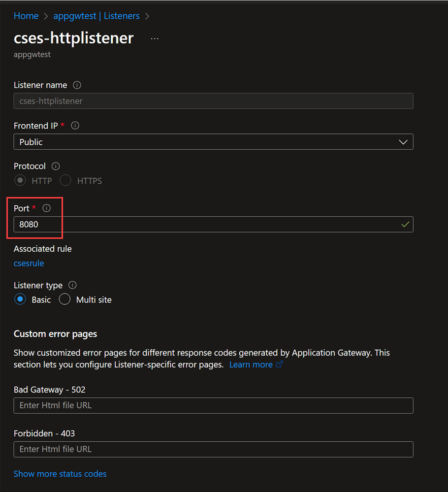
Task: Open the Frontend IP info tooltip icon
Action: [75, 125]
